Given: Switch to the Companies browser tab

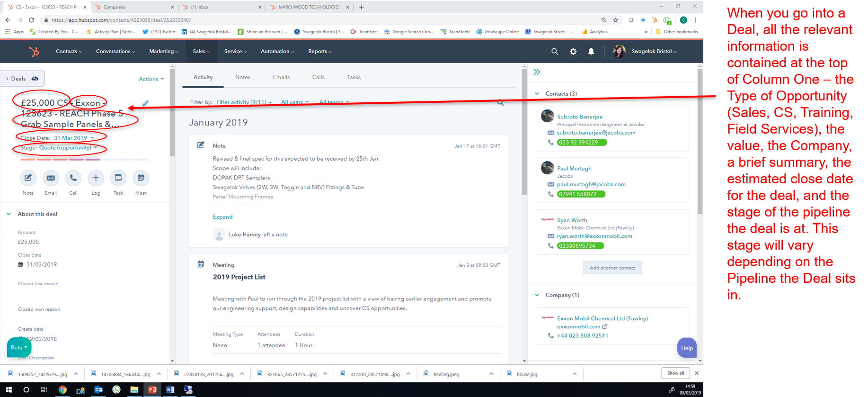Looking at the screenshot, I should [x=134, y=7].
